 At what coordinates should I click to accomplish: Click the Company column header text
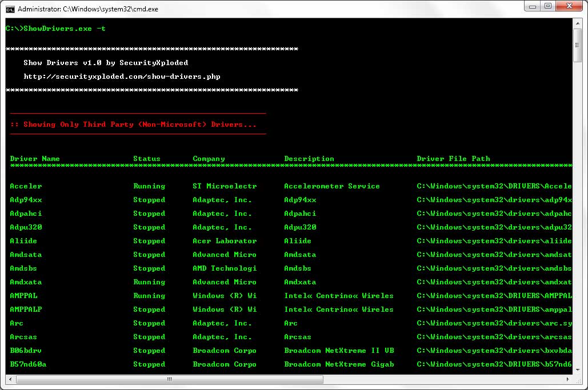point(209,159)
